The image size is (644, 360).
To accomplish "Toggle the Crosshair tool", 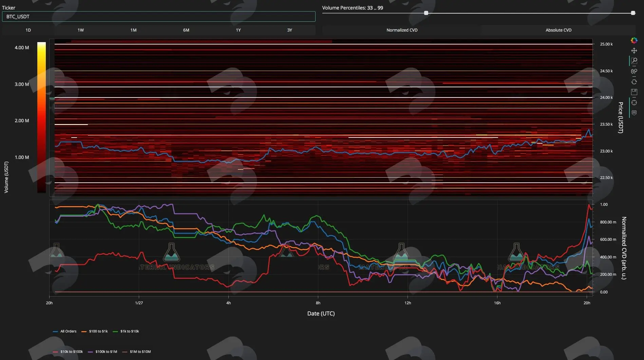I will 634,103.
